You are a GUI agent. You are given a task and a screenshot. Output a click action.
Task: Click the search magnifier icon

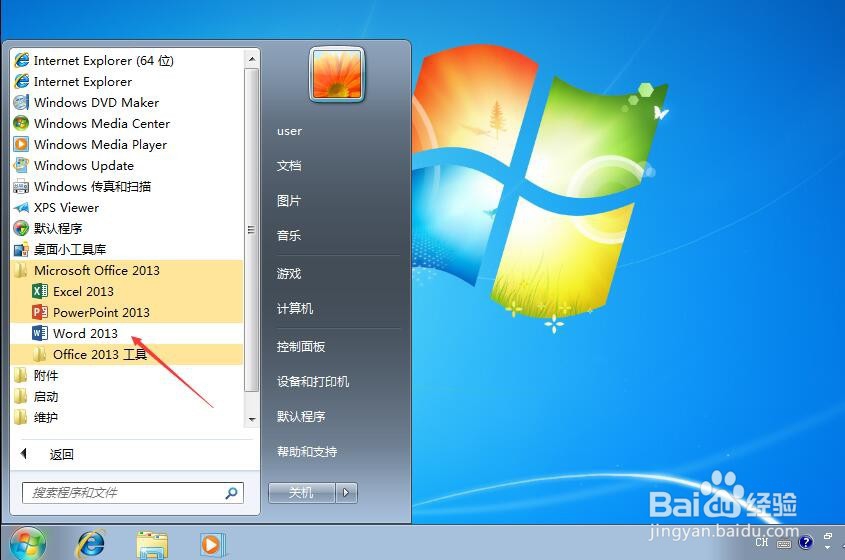click(231, 493)
